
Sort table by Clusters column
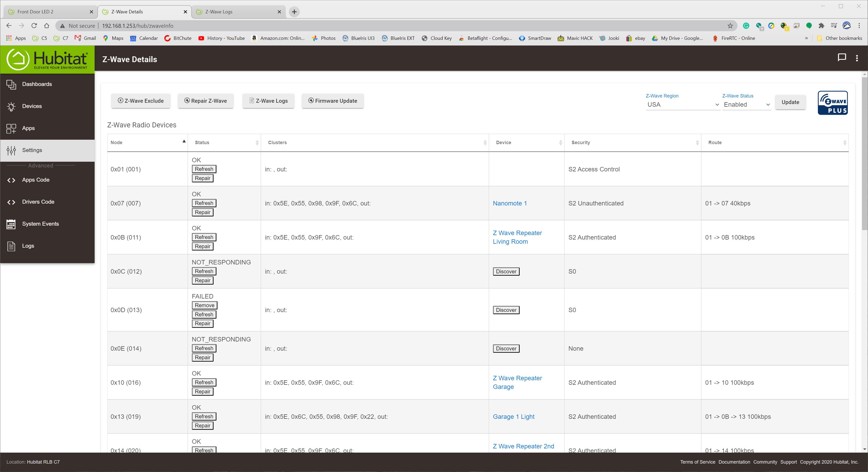375,143
